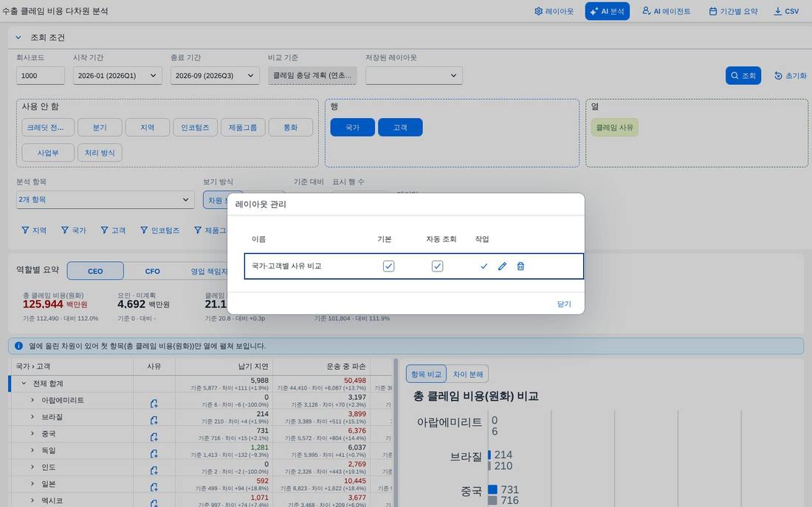
Task: Click the 사유 icon in 중국 row
Action: 154,437
